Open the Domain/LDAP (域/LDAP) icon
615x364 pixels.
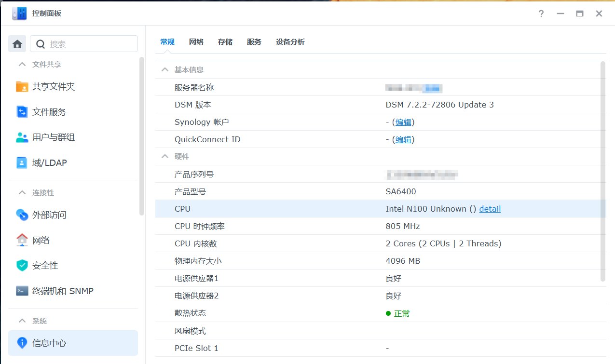[22, 163]
